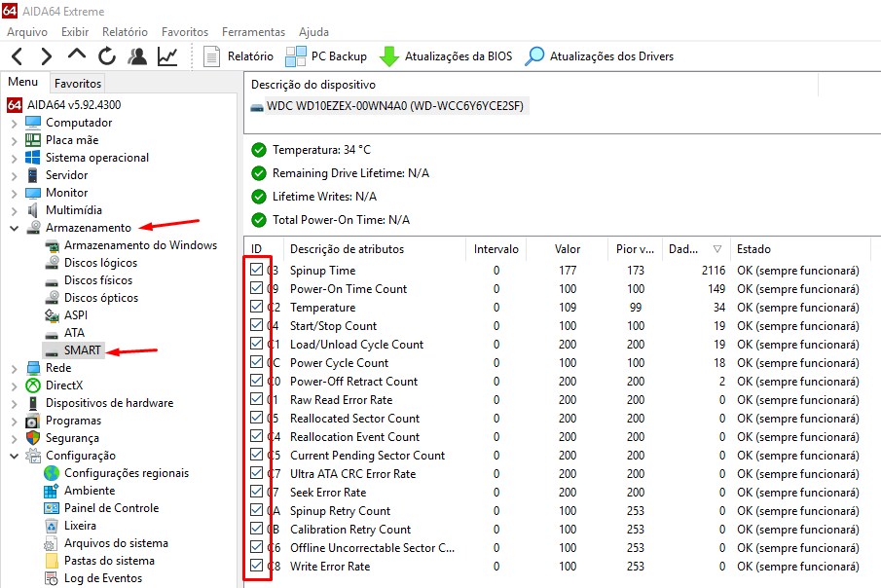
Task: Uncheck the Start/Stop Count checkbox
Action: (x=257, y=325)
